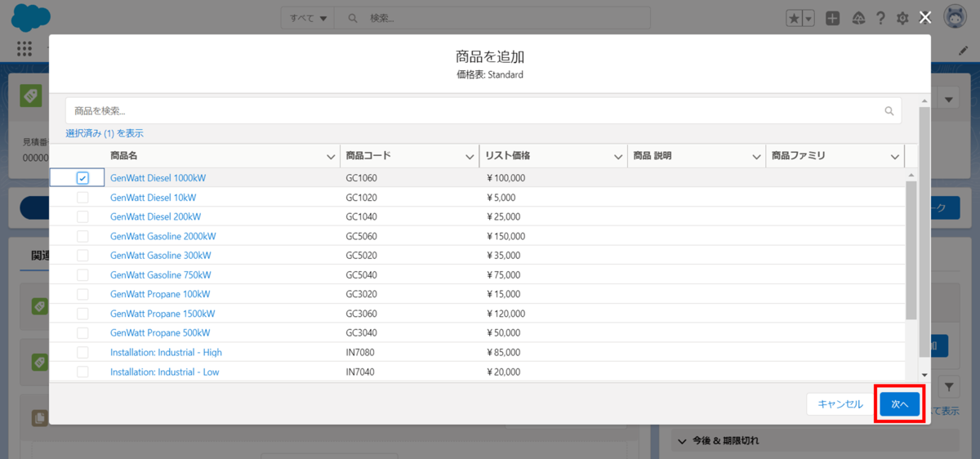Open the GenWatt Propane 100kW product link

click(160, 294)
